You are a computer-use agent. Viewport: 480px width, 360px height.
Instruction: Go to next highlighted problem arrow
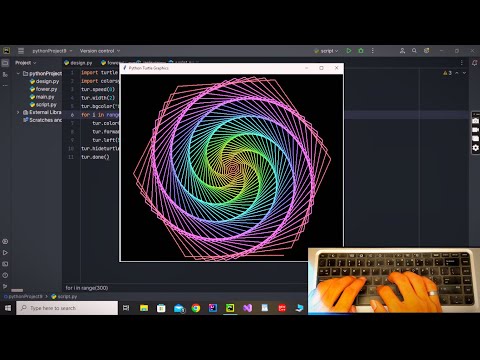point(464,73)
